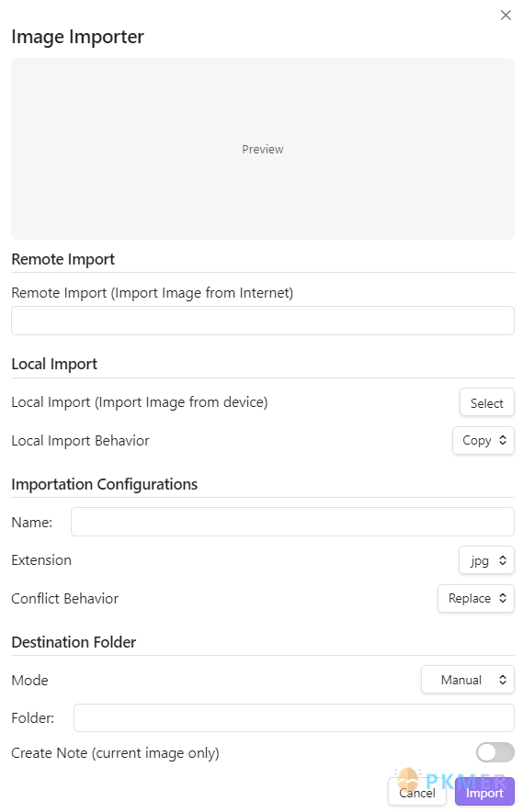The height and width of the screenshot is (812, 523).
Task: Open the Conflict Behavior Replace dropdown
Action: [x=476, y=598]
